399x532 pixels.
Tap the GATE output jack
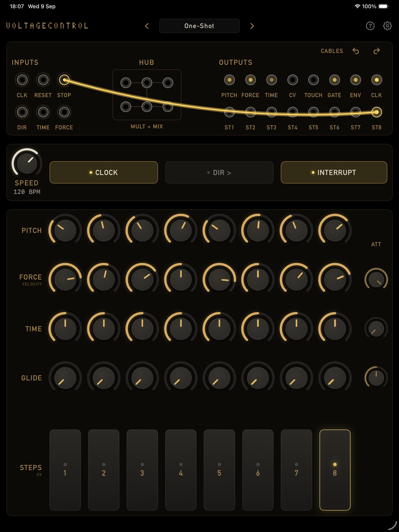(x=334, y=80)
